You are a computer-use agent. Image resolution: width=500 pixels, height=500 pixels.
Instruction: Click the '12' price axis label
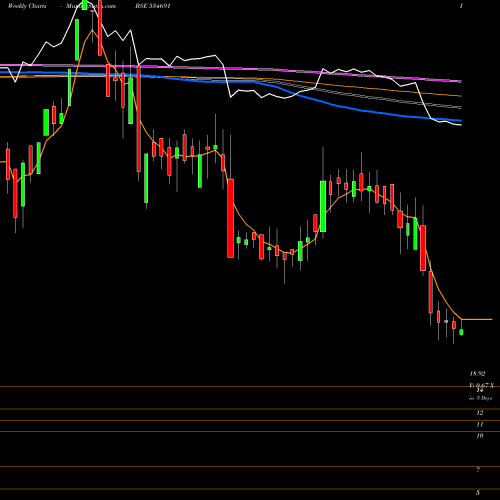480,413
